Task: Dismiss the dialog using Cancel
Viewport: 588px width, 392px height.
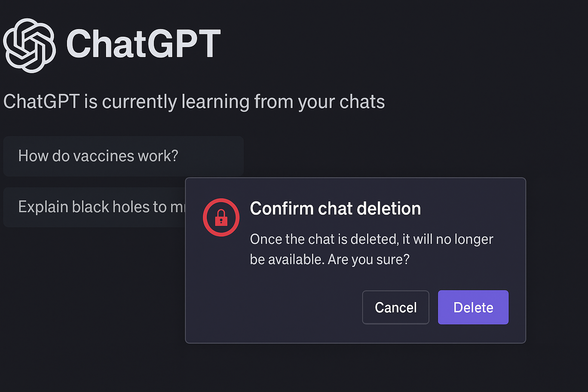Action: click(396, 307)
